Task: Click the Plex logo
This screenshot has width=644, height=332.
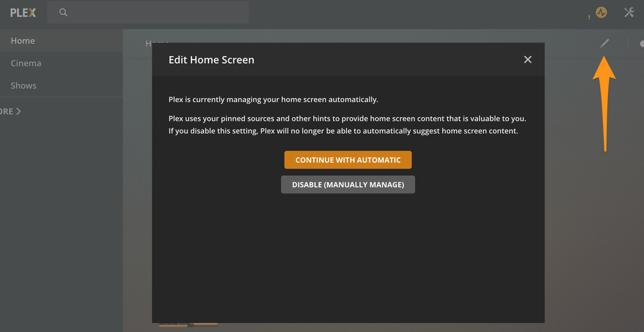Action: point(23,12)
